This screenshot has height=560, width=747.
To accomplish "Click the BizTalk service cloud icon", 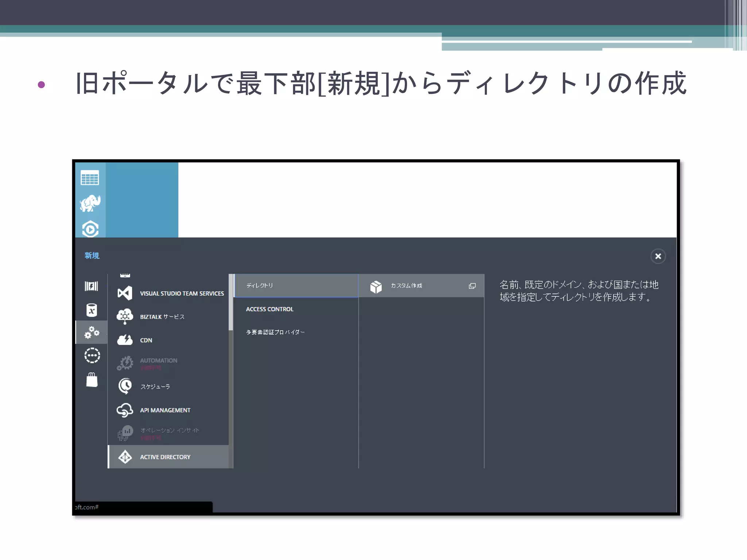I will tap(125, 316).
